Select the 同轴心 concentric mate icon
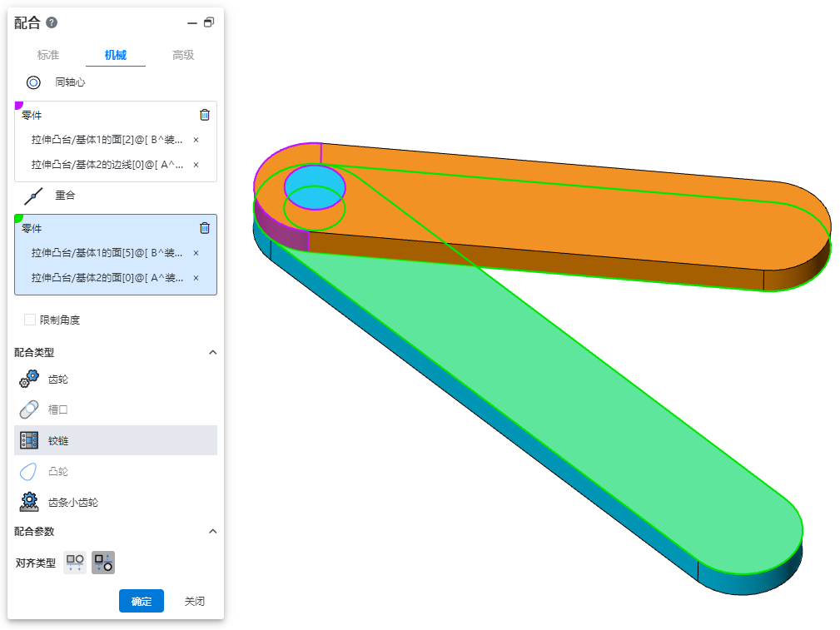The height and width of the screenshot is (630, 840). point(33,82)
